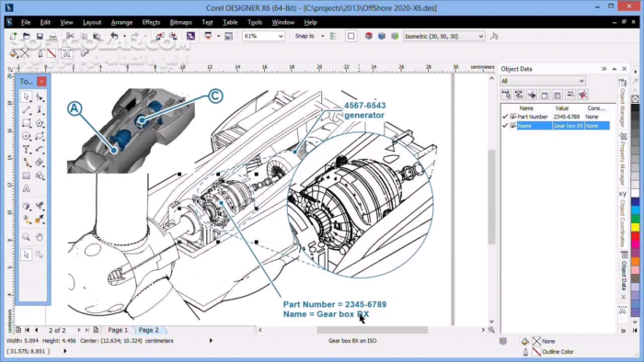Close the Toolbox with red X
The image size is (644, 362).
[x=41, y=82]
